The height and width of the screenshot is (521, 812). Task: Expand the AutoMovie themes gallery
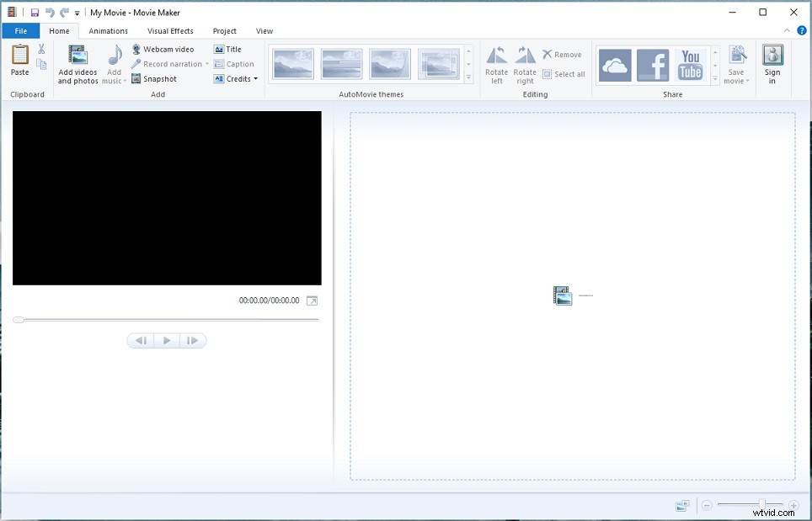(468, 78)
